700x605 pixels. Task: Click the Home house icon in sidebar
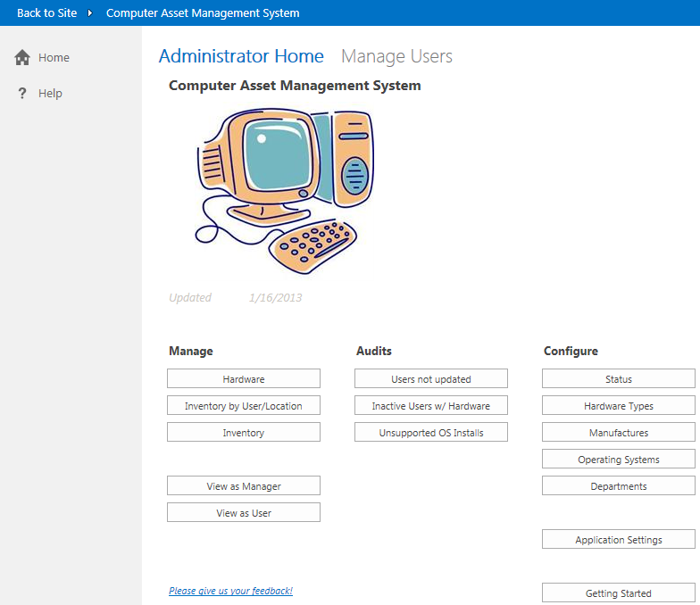coord(22,57)
